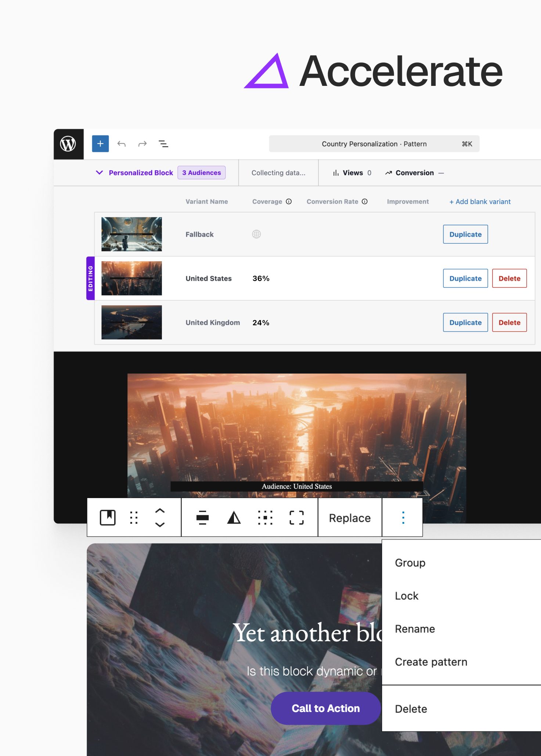The image size is (541, 756).
Task: Open the block inserter plus button
Action: point(100,144)
